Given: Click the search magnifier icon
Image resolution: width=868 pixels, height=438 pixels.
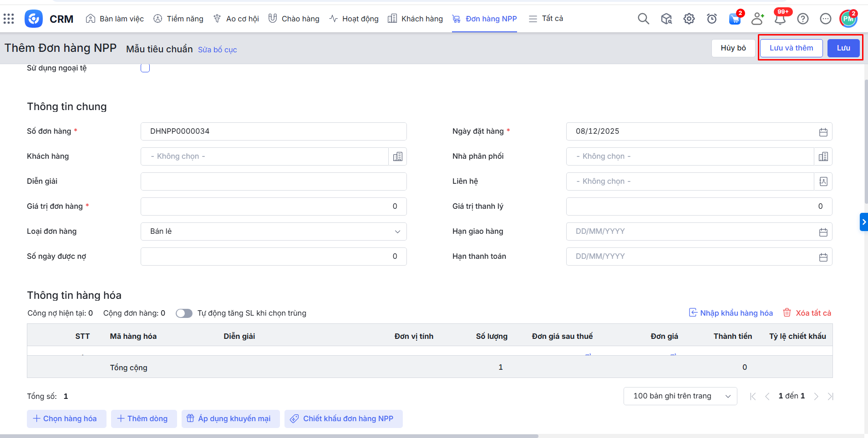Looking at the screenshot, I should (x=643, y=19).
